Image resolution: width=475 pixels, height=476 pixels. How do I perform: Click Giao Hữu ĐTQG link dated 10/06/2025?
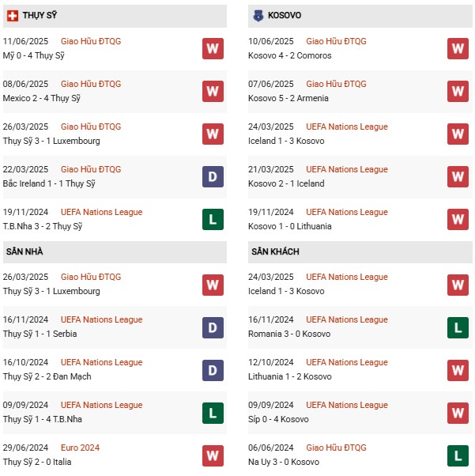click(336, 41)
